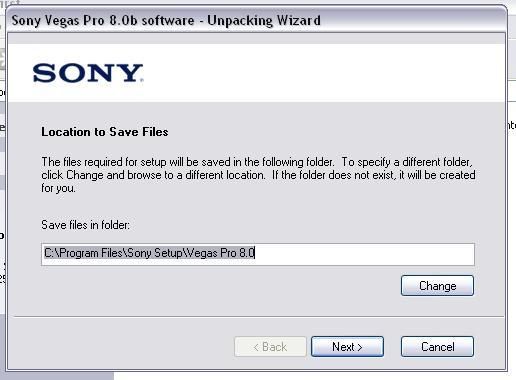The height and width of the screenshot is (380, 516).
Task: Click empty space inside the folder path field
Action: [x=363, y=254]
